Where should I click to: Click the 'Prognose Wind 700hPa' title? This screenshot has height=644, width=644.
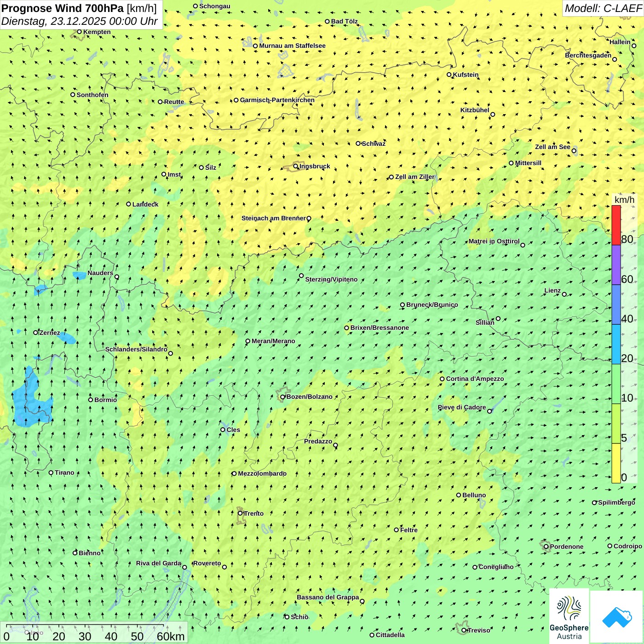[x=63, y=8]
